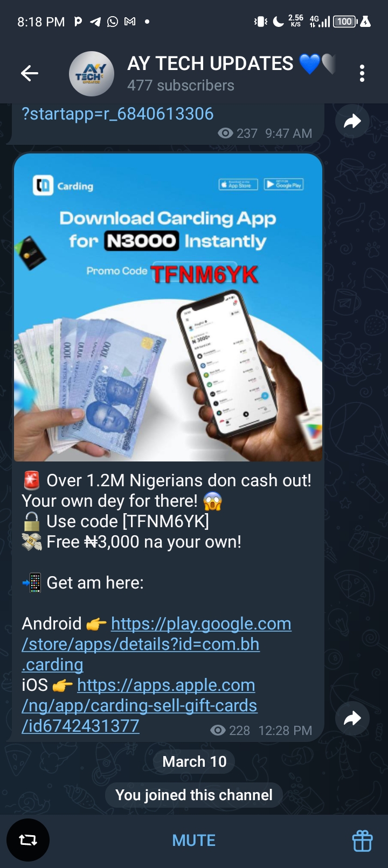Forward the startapp link message above
The image size is (388, 868).
(352, 122)
